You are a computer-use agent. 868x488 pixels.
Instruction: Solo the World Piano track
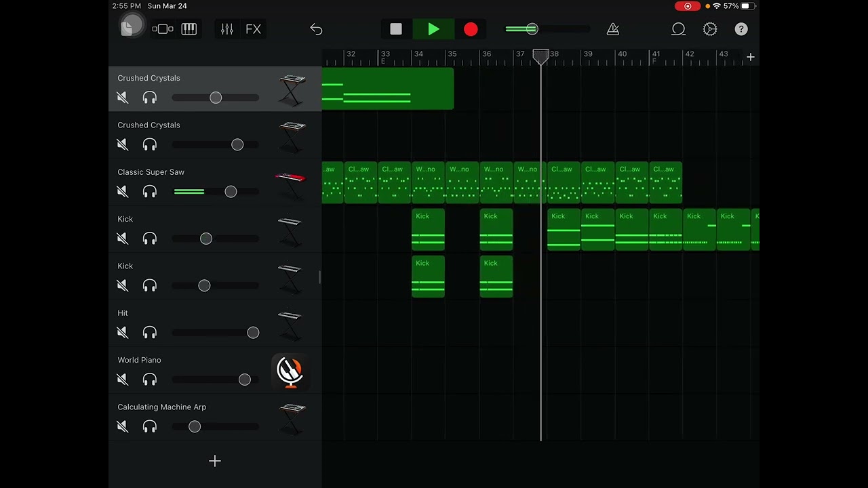click(150, 380)
